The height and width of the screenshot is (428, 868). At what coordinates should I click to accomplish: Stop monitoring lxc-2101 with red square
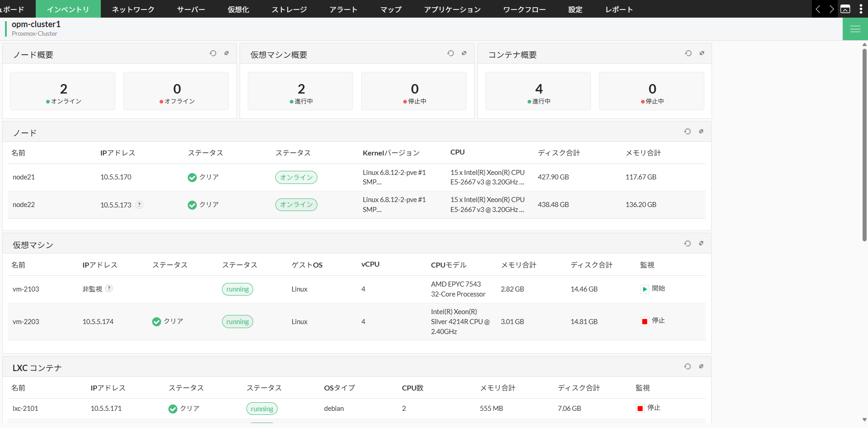coord(640,409)
